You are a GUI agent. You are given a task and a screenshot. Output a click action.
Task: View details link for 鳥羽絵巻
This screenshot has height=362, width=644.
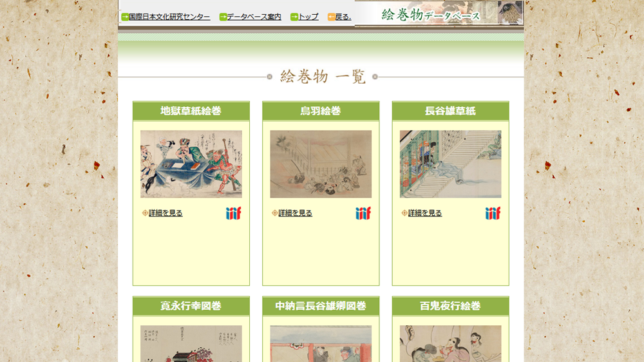click(296, 213)
